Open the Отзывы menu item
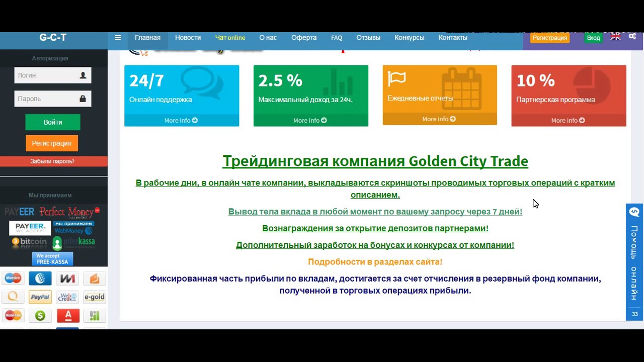Viewport: 644px width, 362px height. tap(368, 38)
